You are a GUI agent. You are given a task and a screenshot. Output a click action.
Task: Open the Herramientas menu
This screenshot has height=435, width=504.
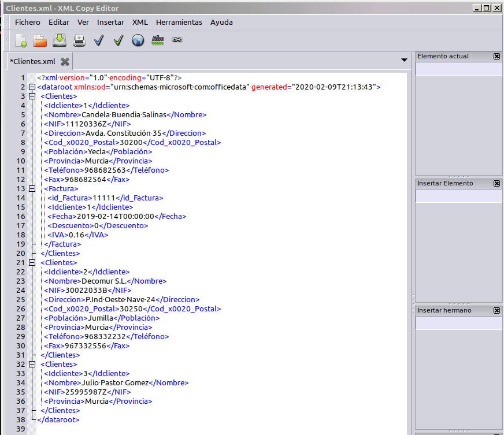tap(179, 22)
